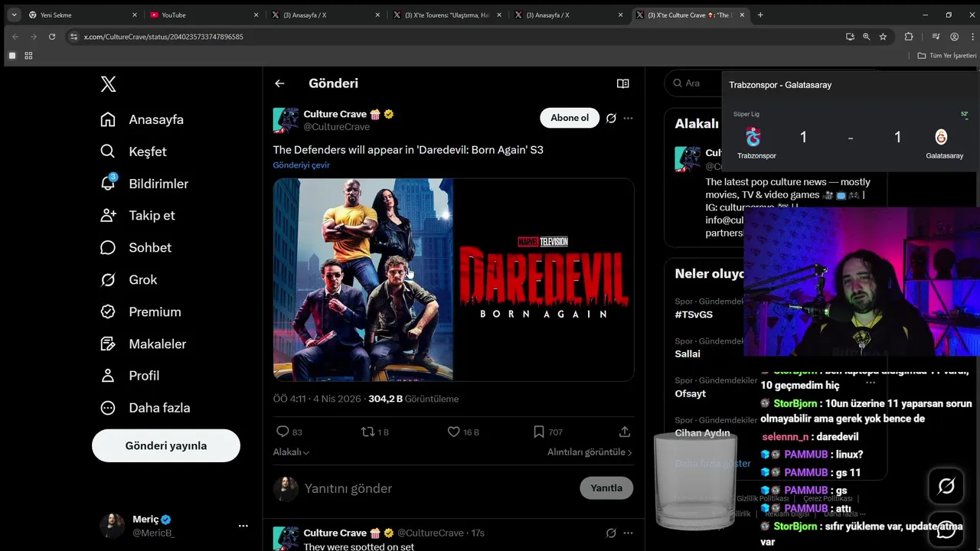Click the browser back arrow
The image size is (980, 551).
coord(15,37)
